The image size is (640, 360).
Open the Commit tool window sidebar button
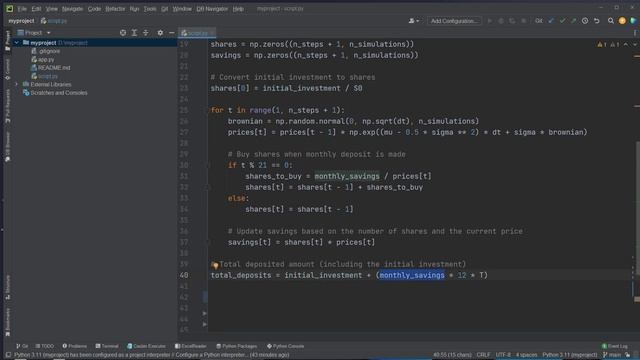tap(7, 69)
